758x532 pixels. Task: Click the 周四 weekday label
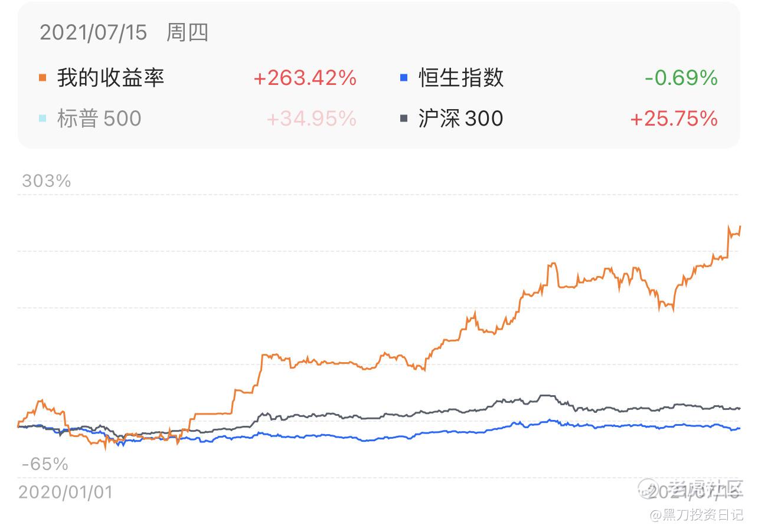(x=187, y=32)
